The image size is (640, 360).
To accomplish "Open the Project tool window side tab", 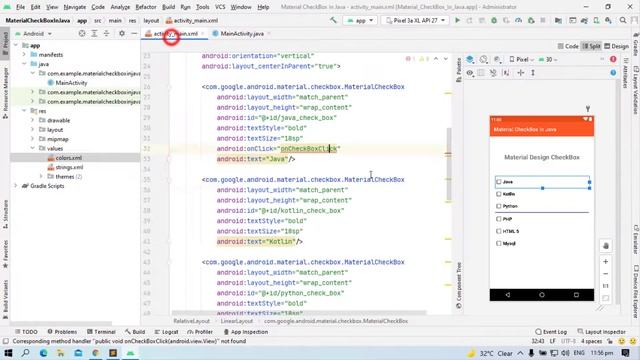I will point(5,43).
